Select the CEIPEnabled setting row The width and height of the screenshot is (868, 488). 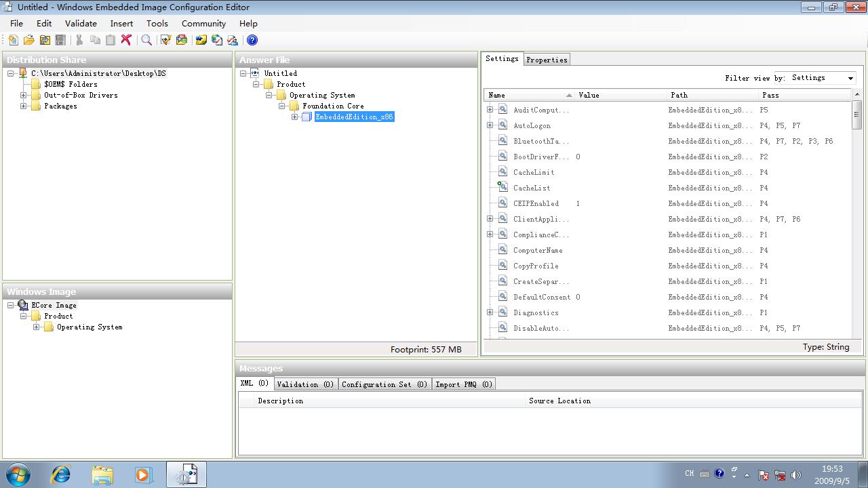668,203
